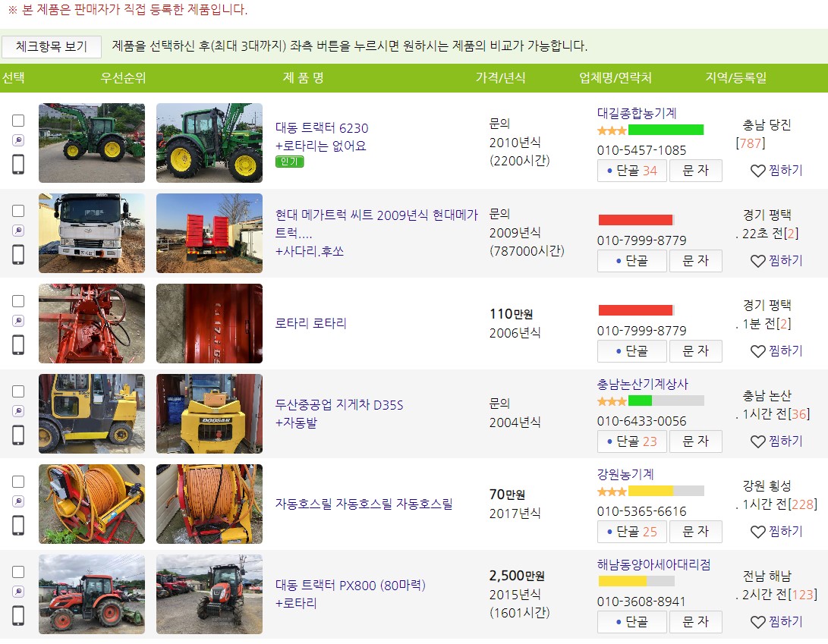Check the box for 두산중공업 지게차 D35S
This screenshot has width=828, height=644.
(18, 391)
